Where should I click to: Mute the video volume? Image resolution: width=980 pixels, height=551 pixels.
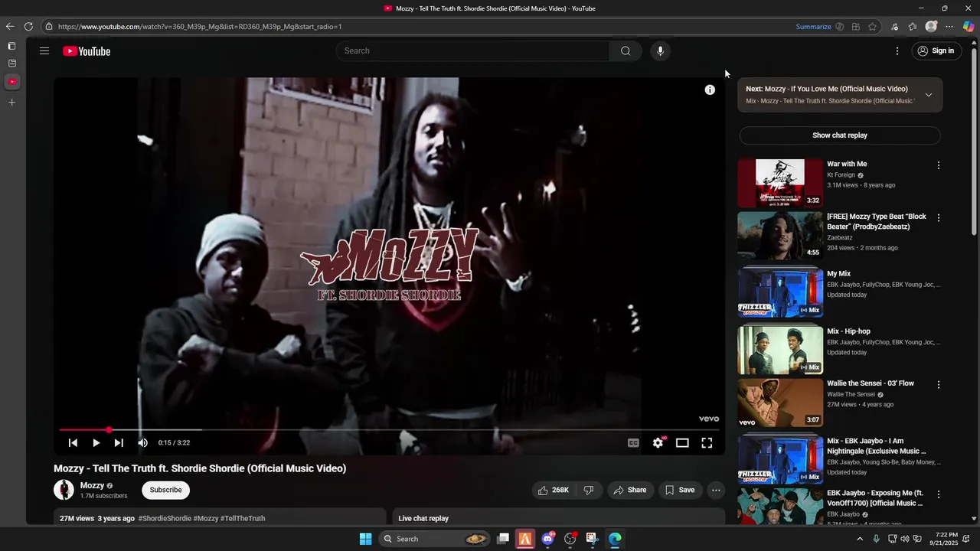pyautogui.click(x=142, y=442)
